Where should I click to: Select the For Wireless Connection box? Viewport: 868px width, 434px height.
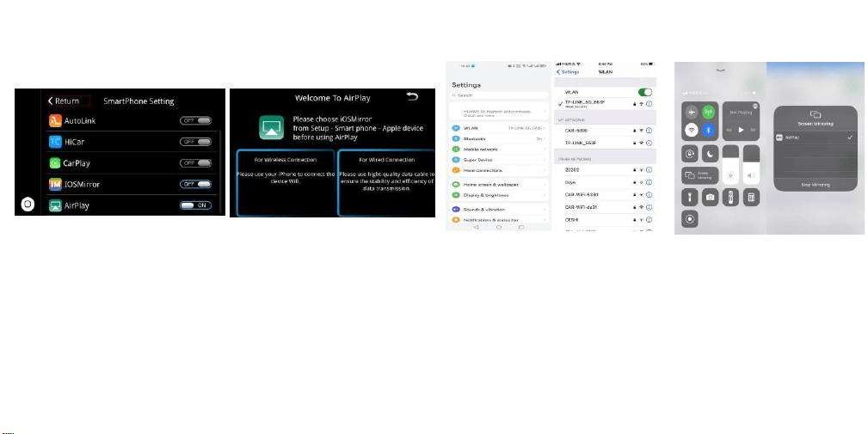286,182
